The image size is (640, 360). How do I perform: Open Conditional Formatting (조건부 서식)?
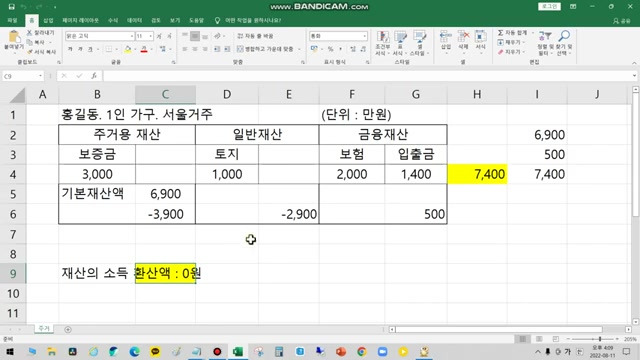click(382, 43)
